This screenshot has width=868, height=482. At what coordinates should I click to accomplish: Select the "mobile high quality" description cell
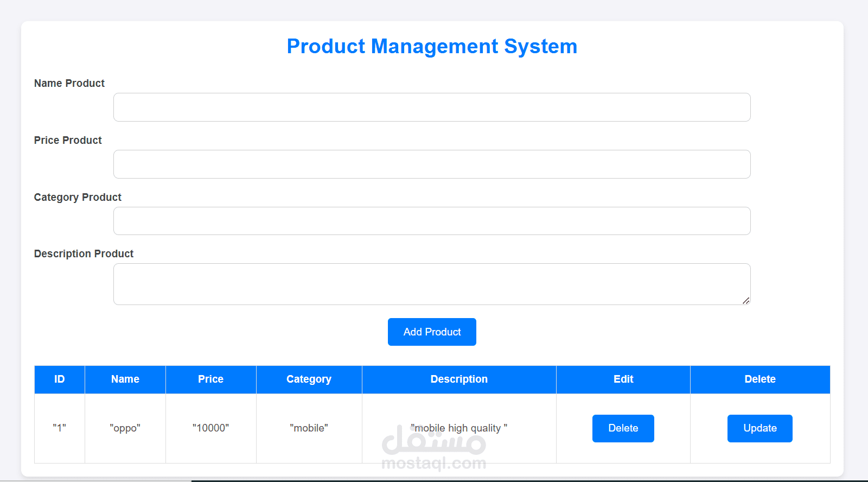459,428
